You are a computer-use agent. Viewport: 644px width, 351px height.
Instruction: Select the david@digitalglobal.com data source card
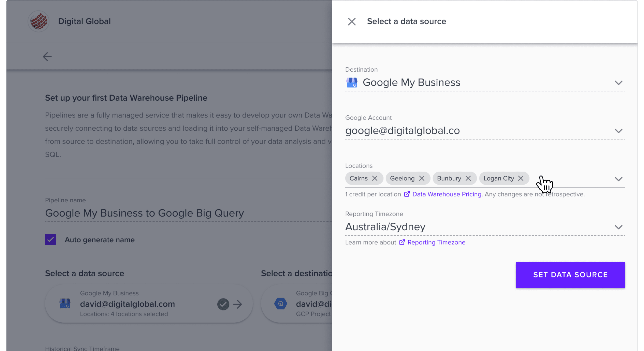(149, 304)
